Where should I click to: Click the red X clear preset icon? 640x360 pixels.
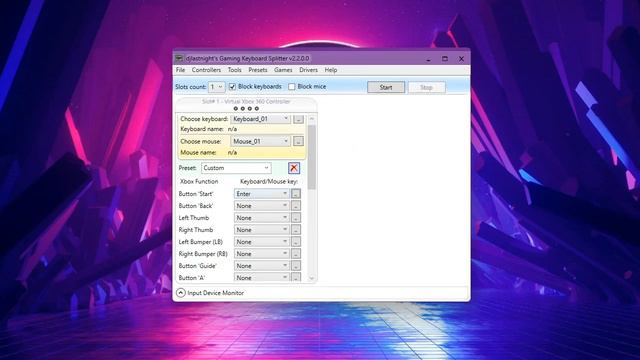pos(294,168)
